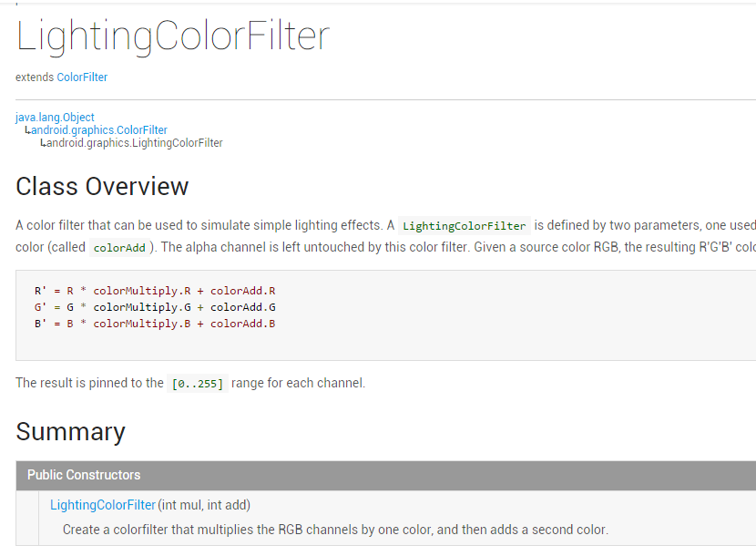The width and height of the screenshot is (756, 546).
Task: Click the tree branch marker before android.graphics.ColorFilter
Action: point(27,130)
